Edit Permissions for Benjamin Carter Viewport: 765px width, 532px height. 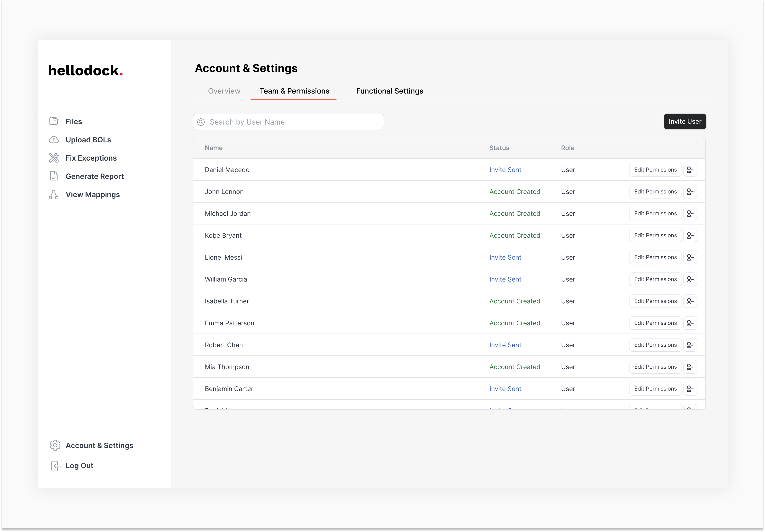click(x=655, y=389)
